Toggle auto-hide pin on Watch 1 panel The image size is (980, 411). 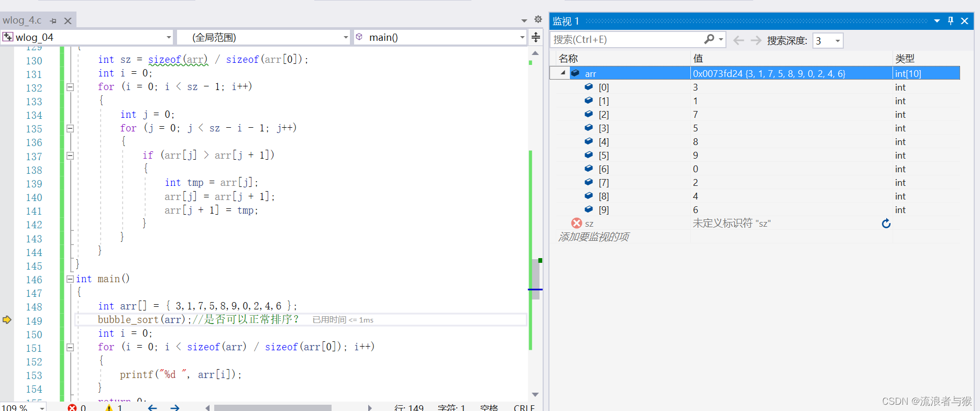[x=951, y=21]
